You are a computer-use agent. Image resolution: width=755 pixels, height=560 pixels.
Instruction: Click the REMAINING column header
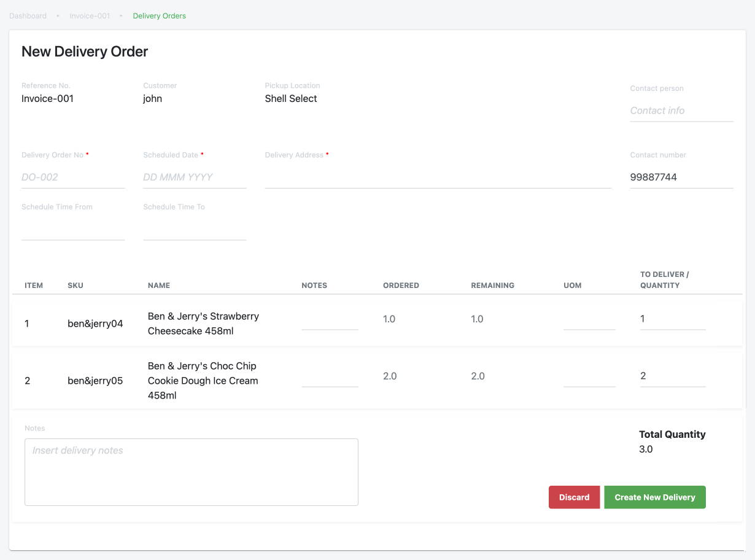click(492, 286)
